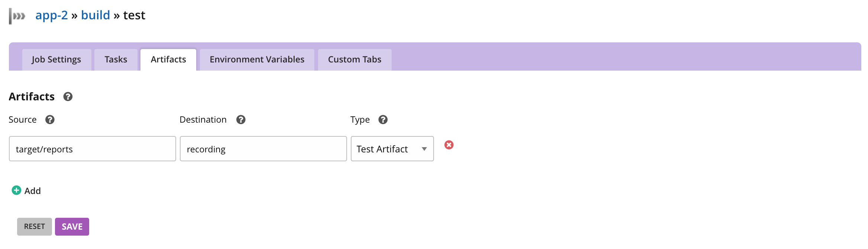Click the RESET button
The width and height of the screenshot is (868, 249).
tap(35, 227)
